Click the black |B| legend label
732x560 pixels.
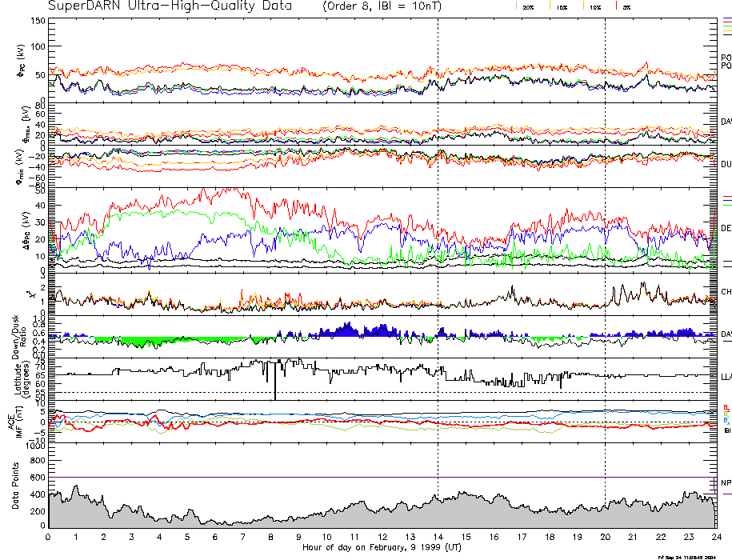(x=727, y=430)
